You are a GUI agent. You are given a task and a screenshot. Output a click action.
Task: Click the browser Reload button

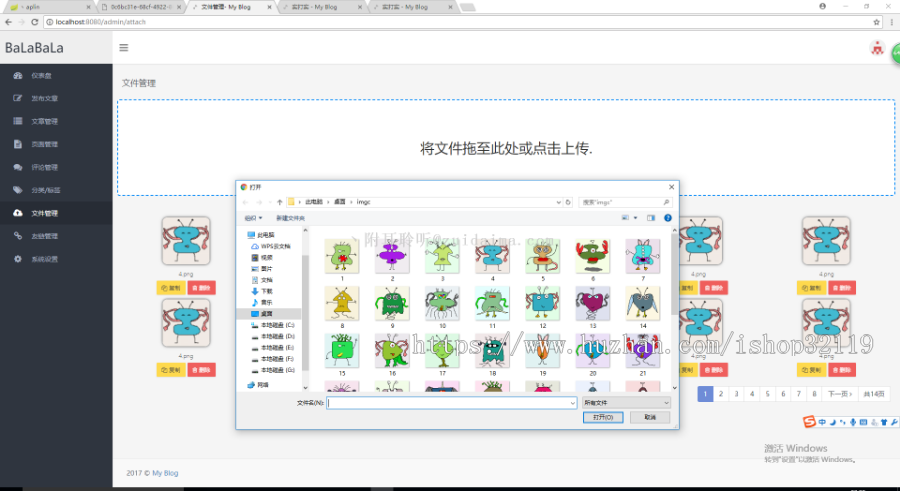click(34, 22)
